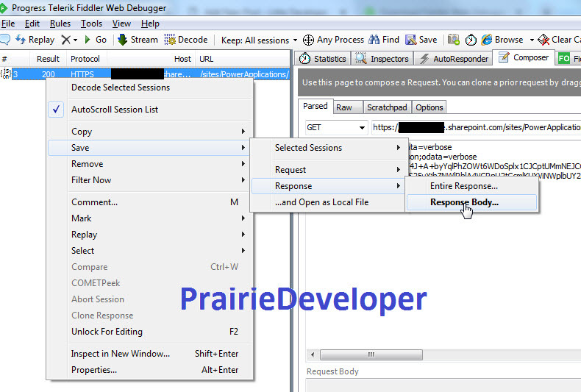
Task: Click the Save toolbar icon
Action: pyautogui.click(x=410, y=40)
